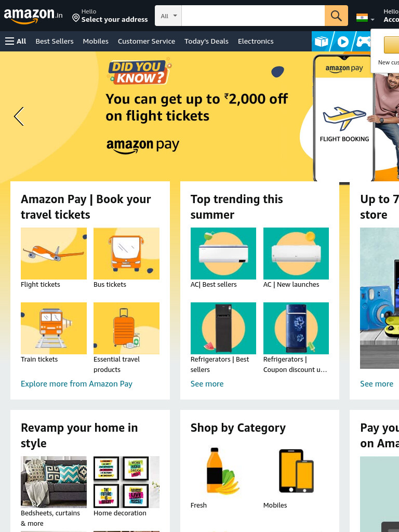Click the location pin address icon
Screen dimensions: 399x532
click(76, 18)
